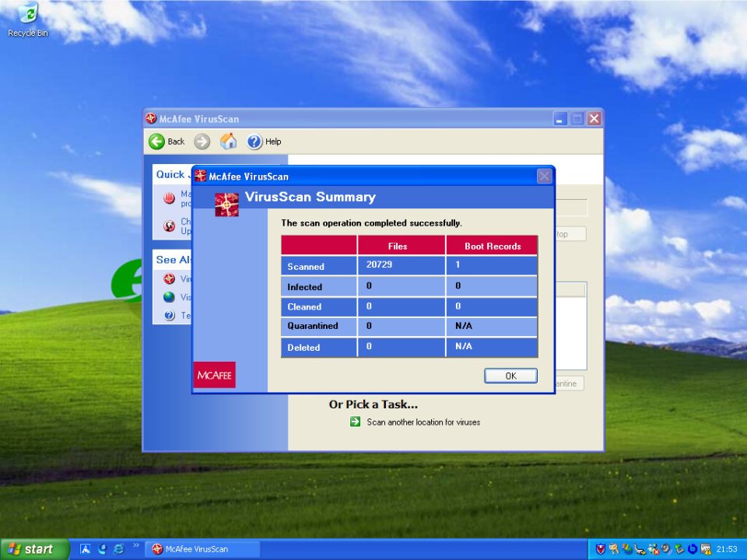
Task: Click the globe icon under See Also
Action: [169, 297]
